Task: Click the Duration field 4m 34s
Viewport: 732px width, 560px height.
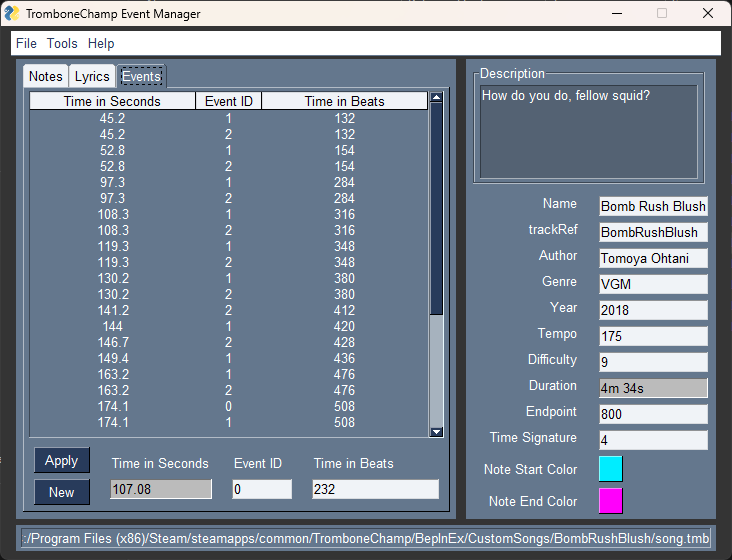Action: [x=653, y=388]
